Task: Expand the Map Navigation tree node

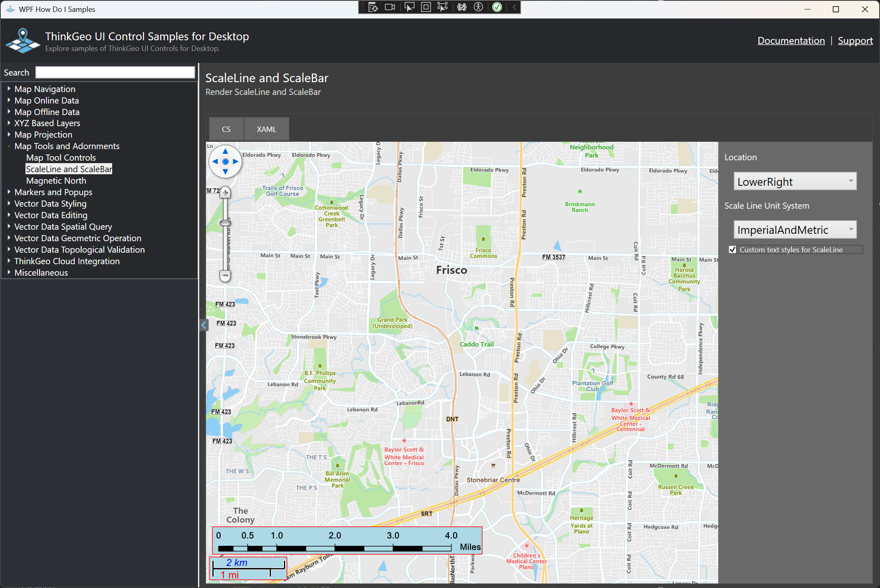Action: coord(9,89)
